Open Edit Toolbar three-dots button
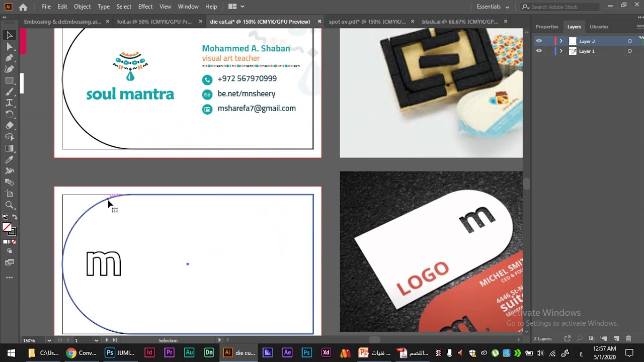This screenshot has width=644, height=362. pyautogui.click(x=10, y=278)
